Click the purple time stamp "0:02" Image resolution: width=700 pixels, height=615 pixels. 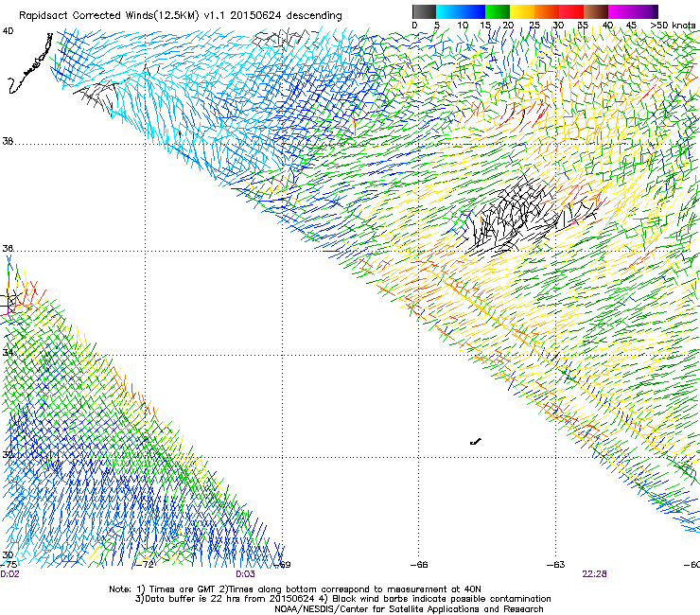tap(9, 574)
